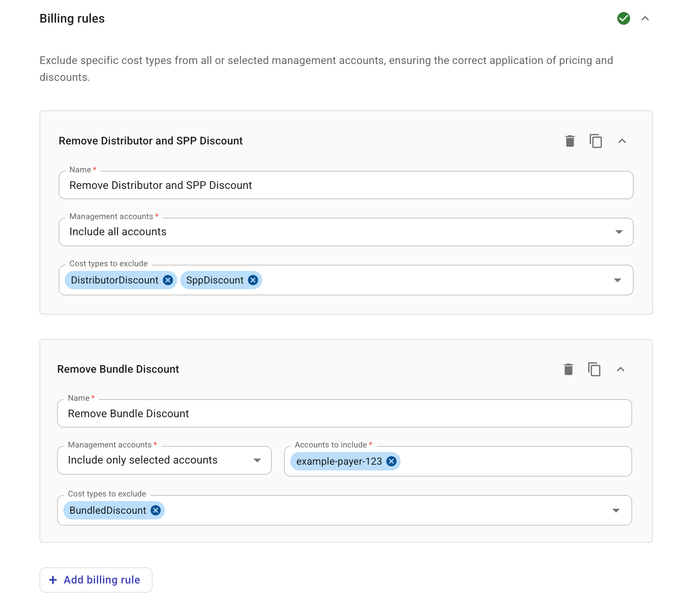Duplicate the Remove Distributor and SPP Discount rule
Viewport: 700px width, 603px height.
(x=596, y=141)
